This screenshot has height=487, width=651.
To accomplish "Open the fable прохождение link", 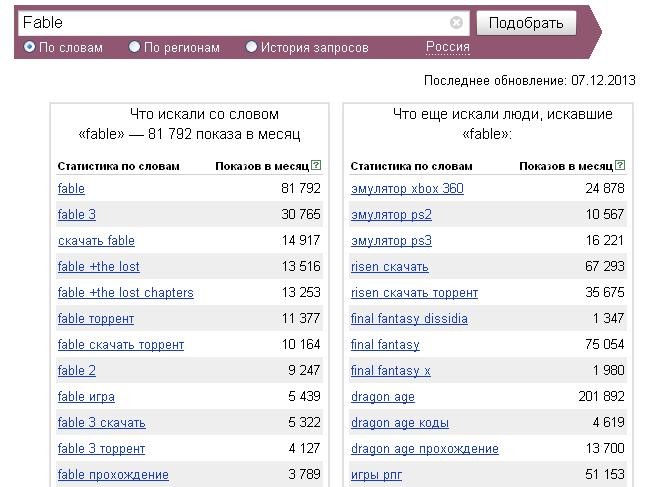I will tap(113, 475).
